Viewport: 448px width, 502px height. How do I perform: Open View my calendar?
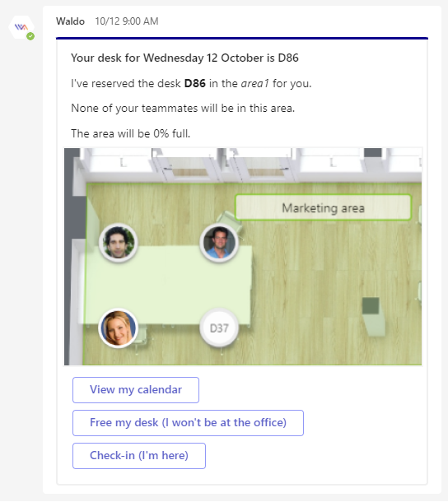pos(136,390)
